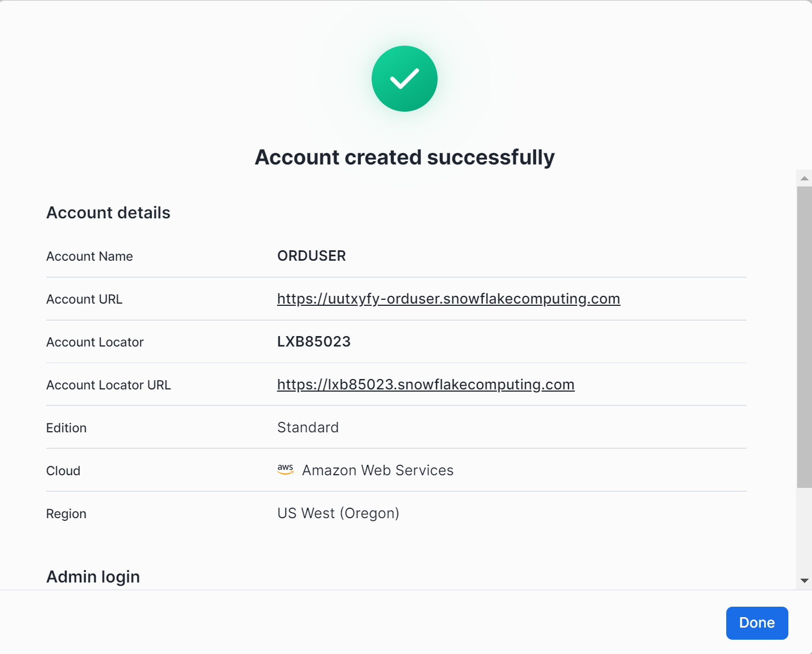
Task: Click the Standard edition value
Action: (x=308, y=427)
